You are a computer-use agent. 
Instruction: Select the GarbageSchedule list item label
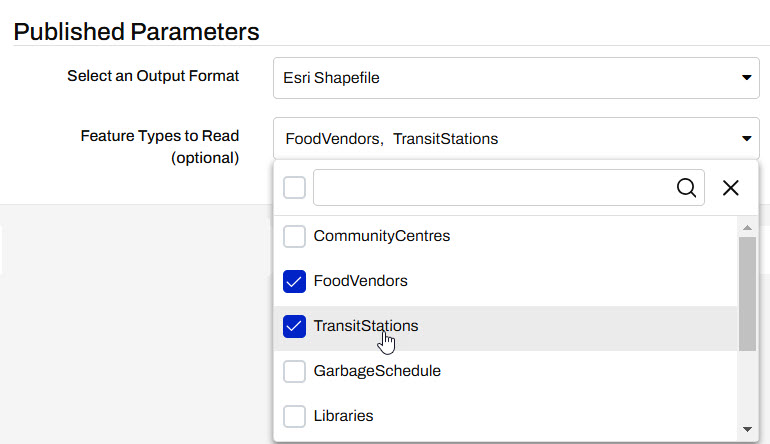pos(377,371)
